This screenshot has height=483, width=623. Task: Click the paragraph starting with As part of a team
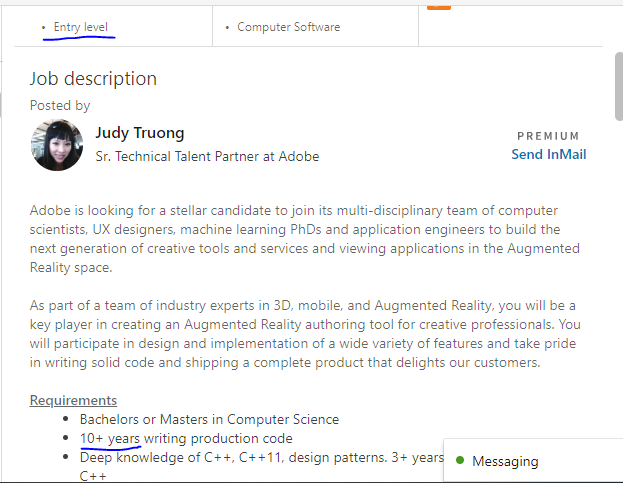click(x=305, y=334)
